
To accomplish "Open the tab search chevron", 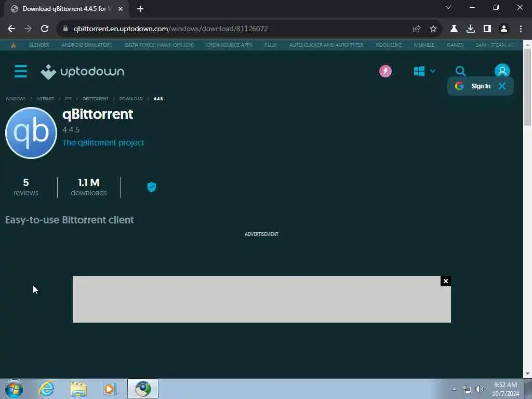I will [448, 7].
